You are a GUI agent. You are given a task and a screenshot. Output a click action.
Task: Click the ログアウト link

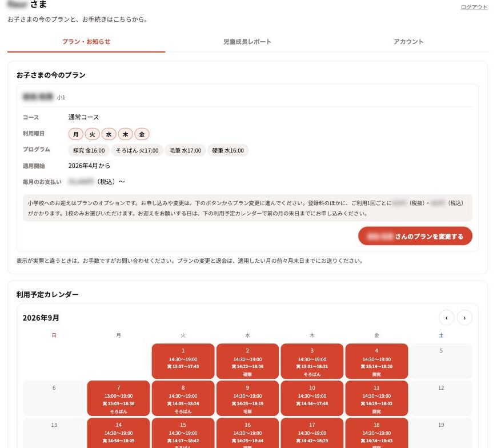pyautogui.click(x=474, y=7)
